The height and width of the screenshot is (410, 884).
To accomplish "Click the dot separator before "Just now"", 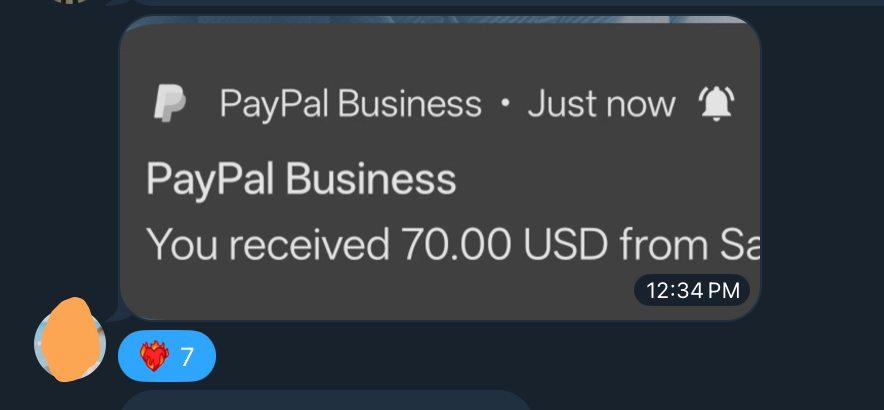I will point(505,104).
